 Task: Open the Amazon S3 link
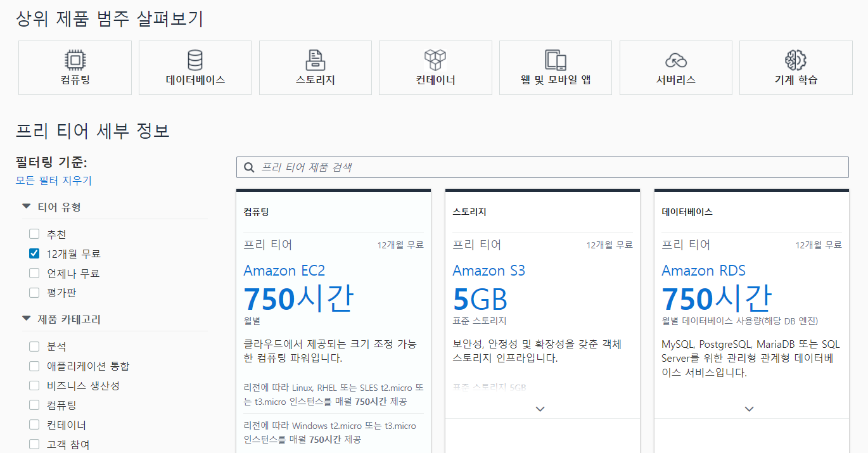pyautogui.click(x=488, y=271)
